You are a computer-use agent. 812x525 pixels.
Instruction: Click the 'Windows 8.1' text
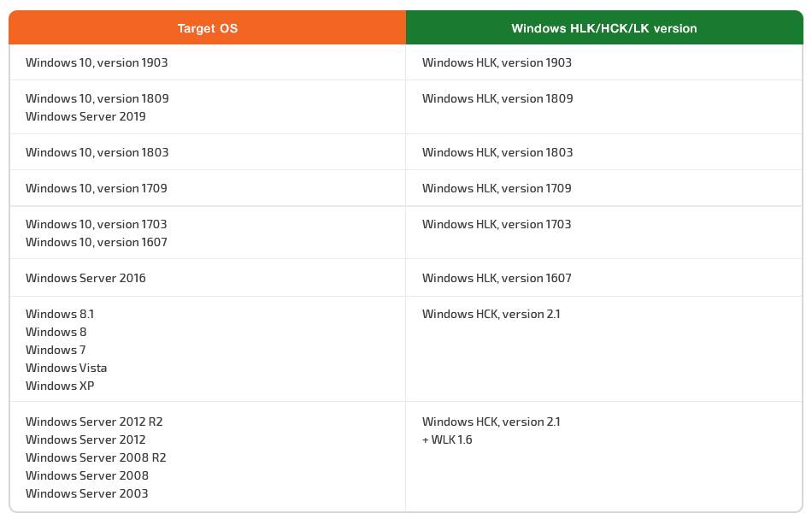(60, 314)
